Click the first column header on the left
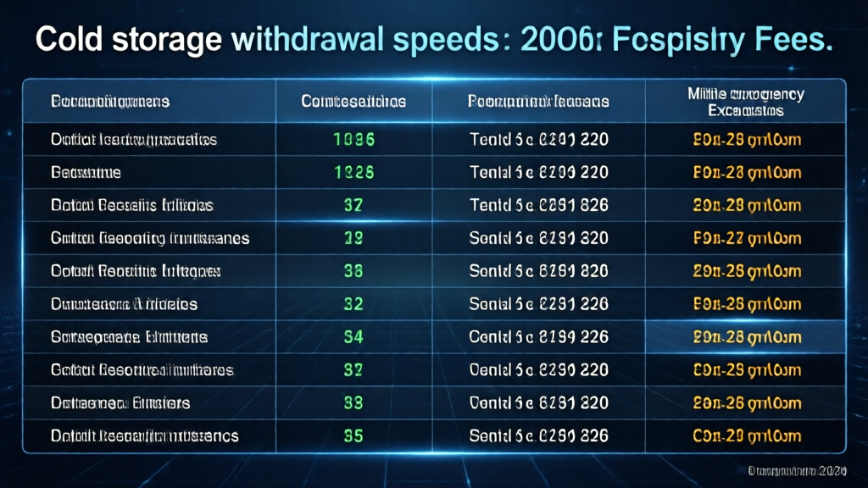This screenshot has width=868, height=488. point(110,102)
